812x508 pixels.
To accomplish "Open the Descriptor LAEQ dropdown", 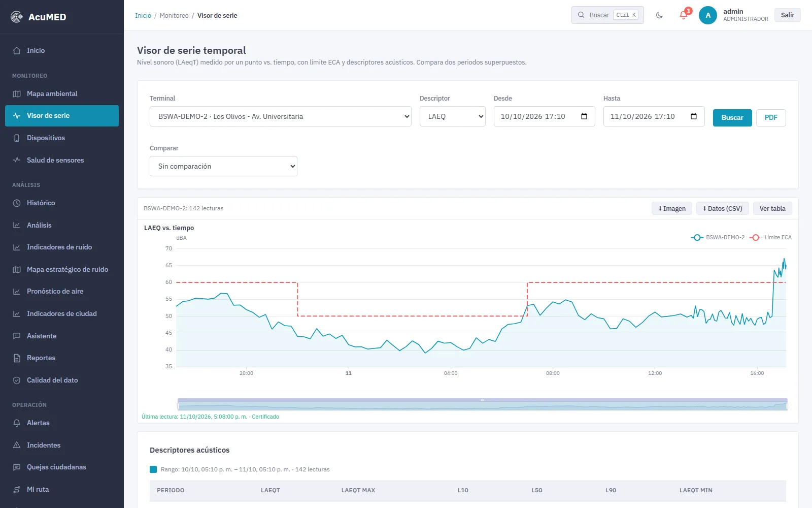I will click(x=453, y=116).
